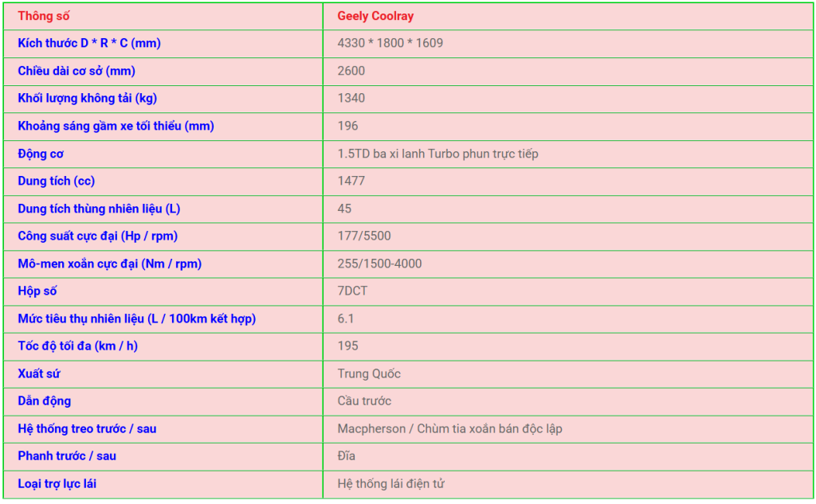This screenshot has width=816, height=504.
Task: Select the max power value 177/5500
Action: click(x=364, y=236)
